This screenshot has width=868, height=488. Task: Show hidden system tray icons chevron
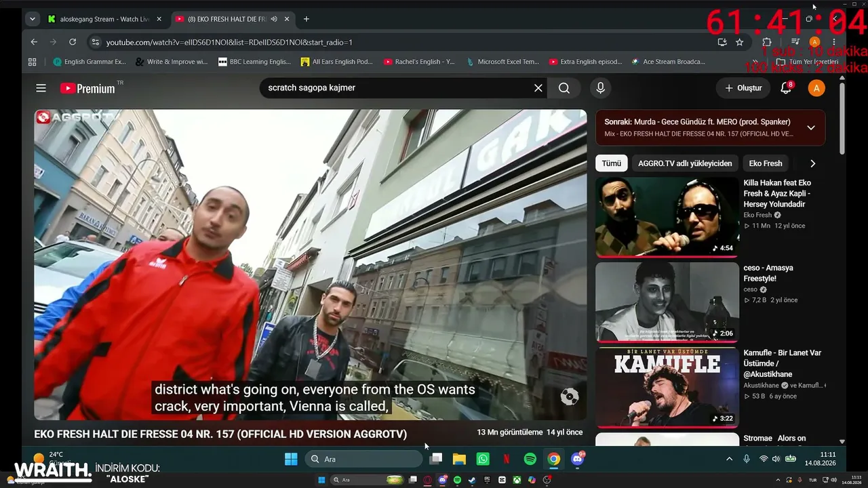(x=730, y=460)
